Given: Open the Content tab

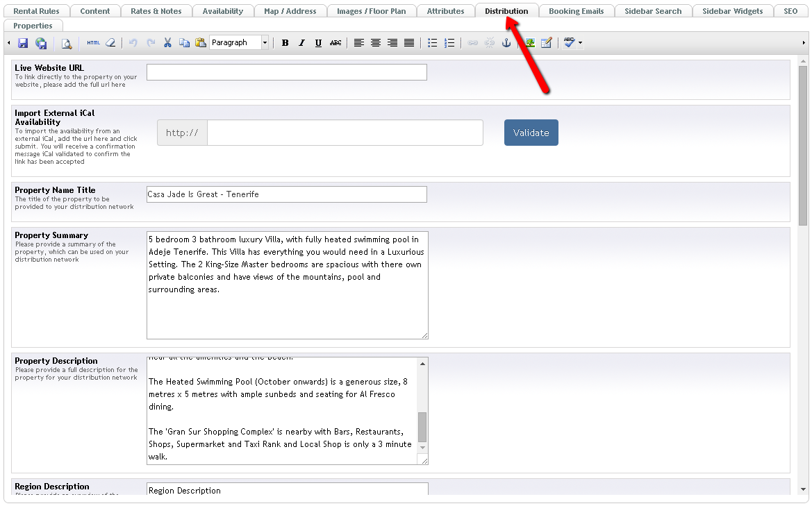Looking at the screenshot, I should 94,11.
